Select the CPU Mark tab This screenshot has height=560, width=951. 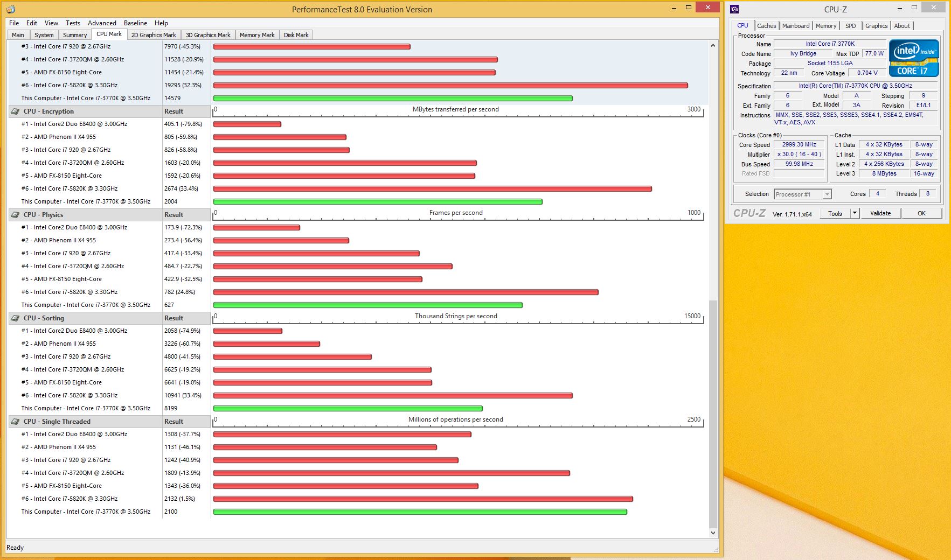109,34
